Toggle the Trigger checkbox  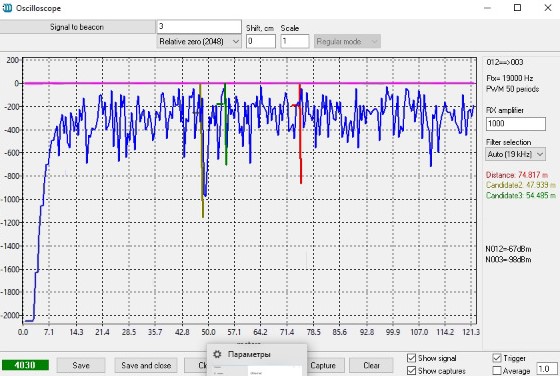pyautogui.click(x=497, y=358)
